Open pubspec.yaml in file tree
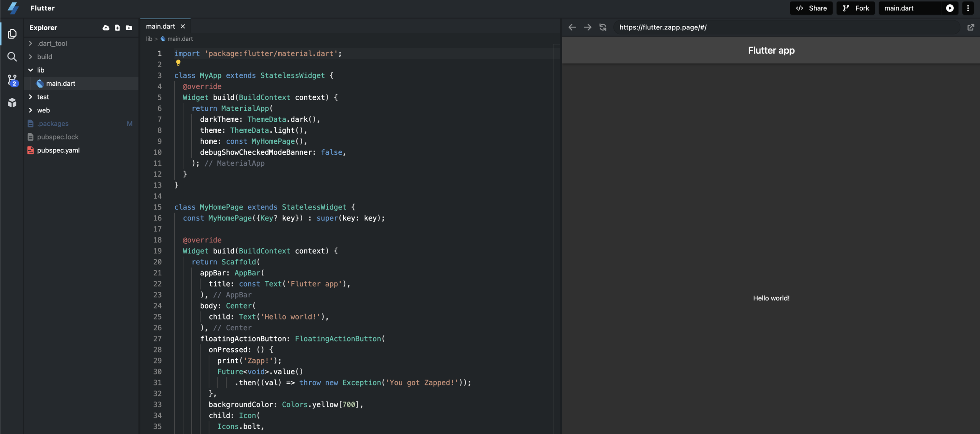980x434 pixels. coord(58,150)
